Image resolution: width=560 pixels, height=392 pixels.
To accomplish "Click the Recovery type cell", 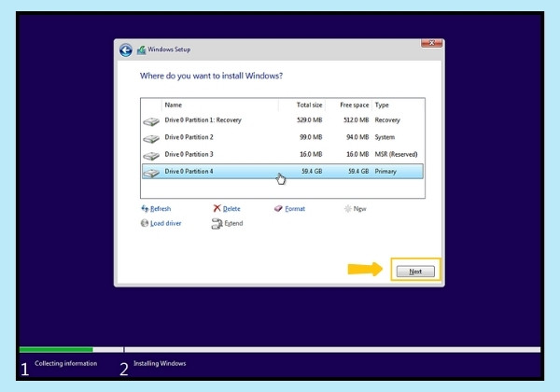I will 387,120.
